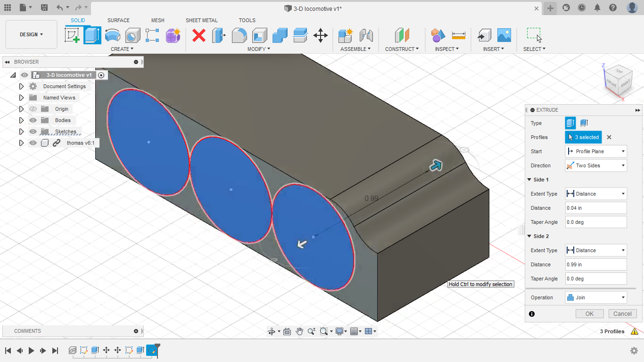Select the Insert Canvas image tool

tap(504, 35)
